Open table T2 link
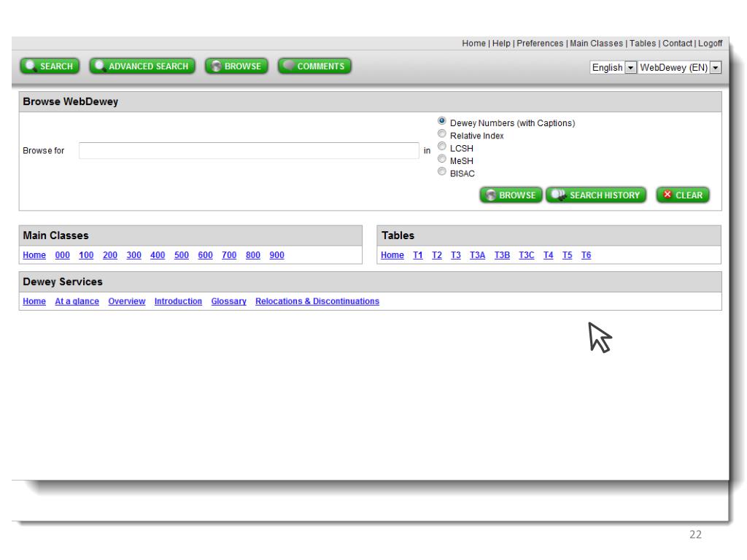Screen dimensions: 747x560 (437, 255)
